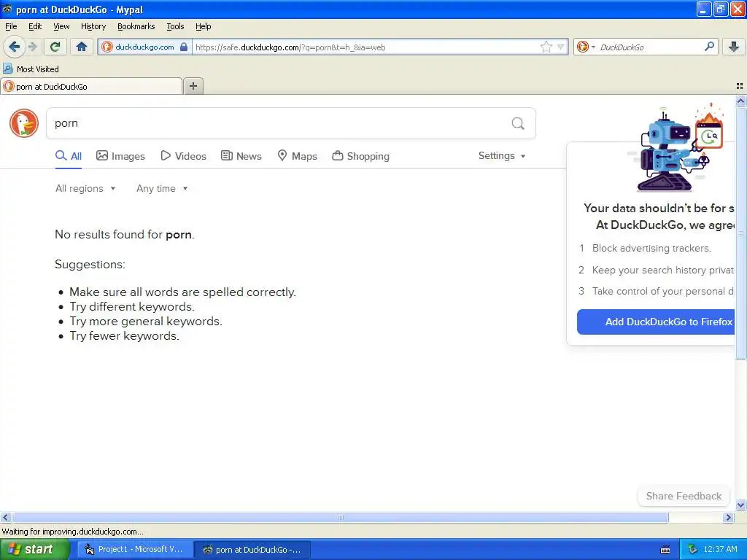Viewport: 747px width, 560px height.
Task: Click the DuckDuckGo duck logo
Action: (24, 122)
